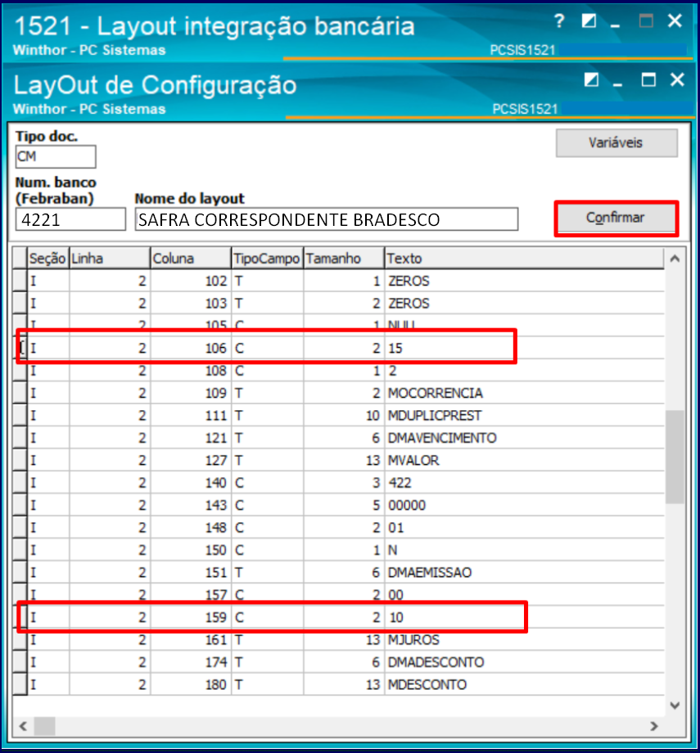Click the TipoCampo column header
This screenshot has width=700, height=753.
tap(267, 259)
